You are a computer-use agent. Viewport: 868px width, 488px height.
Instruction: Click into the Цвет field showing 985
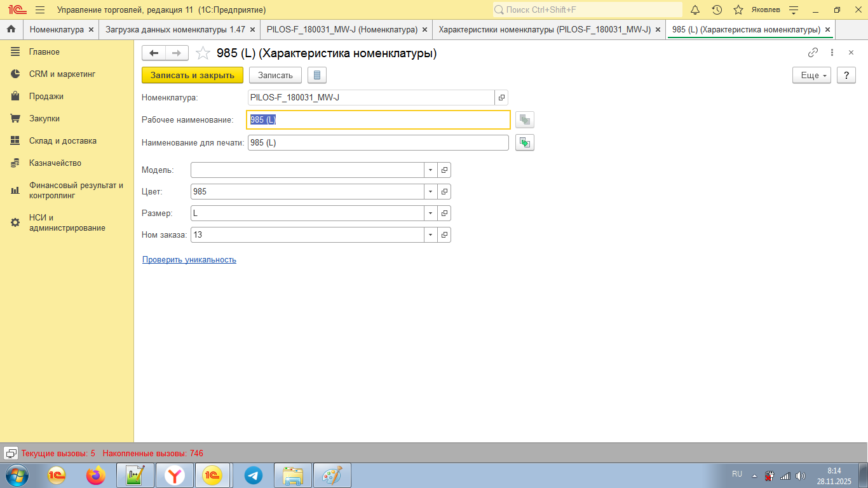click(x=308, y=192)
